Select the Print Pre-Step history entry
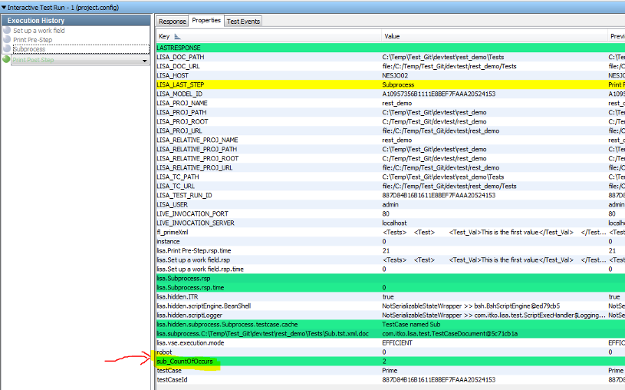 tap(33, 39)
